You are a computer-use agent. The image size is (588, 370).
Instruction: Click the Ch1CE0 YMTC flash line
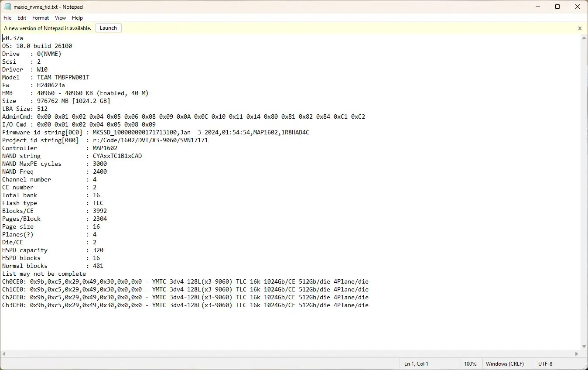tap(185, 289)
